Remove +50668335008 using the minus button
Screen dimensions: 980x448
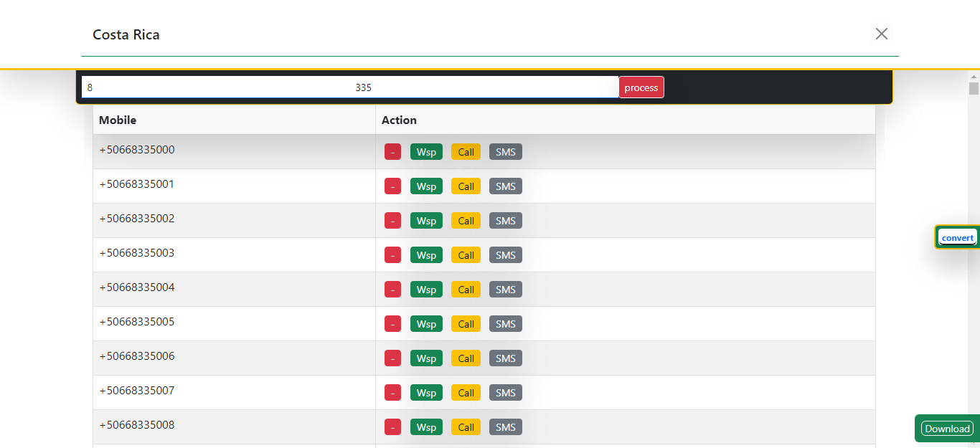tap(392, 427)
